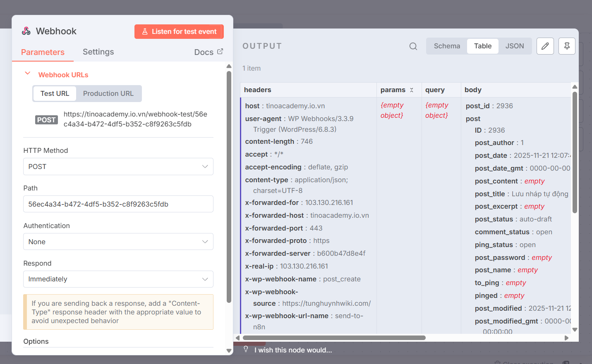This screenshot has width=592, height=364.
Task: Click the search icon in Output panel
Action: pos(413,46)
